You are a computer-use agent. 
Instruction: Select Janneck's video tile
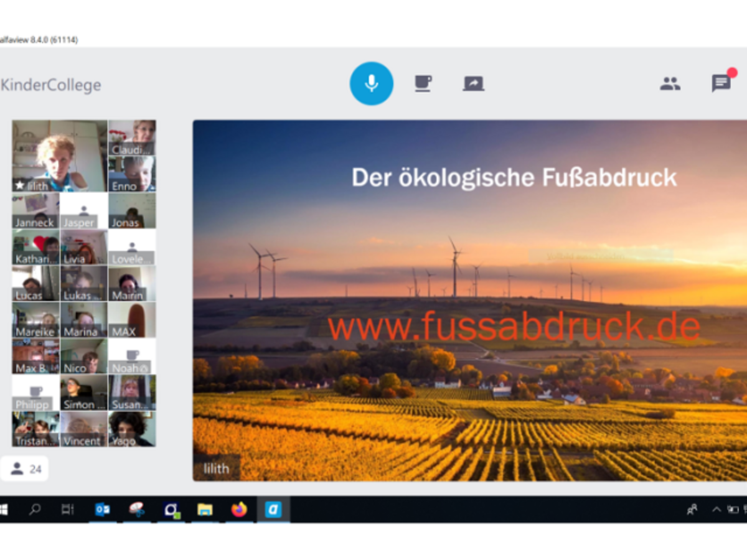pos(35,211)
